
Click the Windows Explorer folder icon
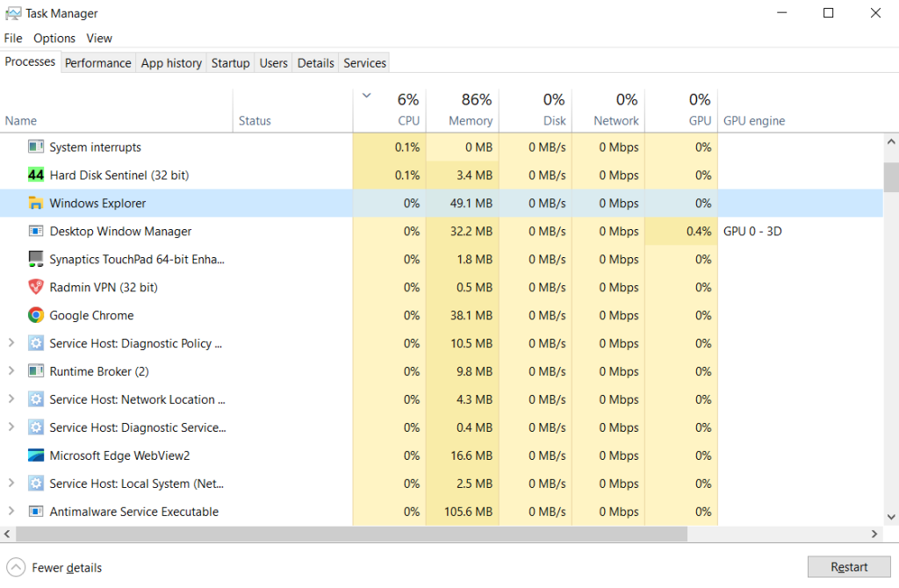click(x=36, y=204)
